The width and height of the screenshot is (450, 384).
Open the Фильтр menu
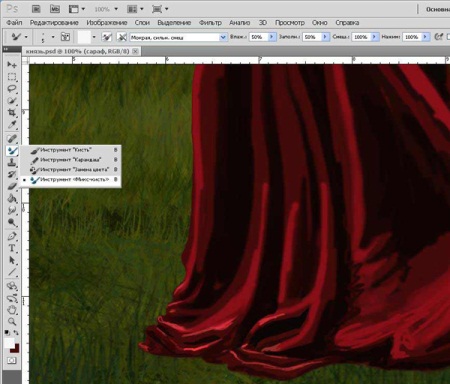tap(210, 23)
